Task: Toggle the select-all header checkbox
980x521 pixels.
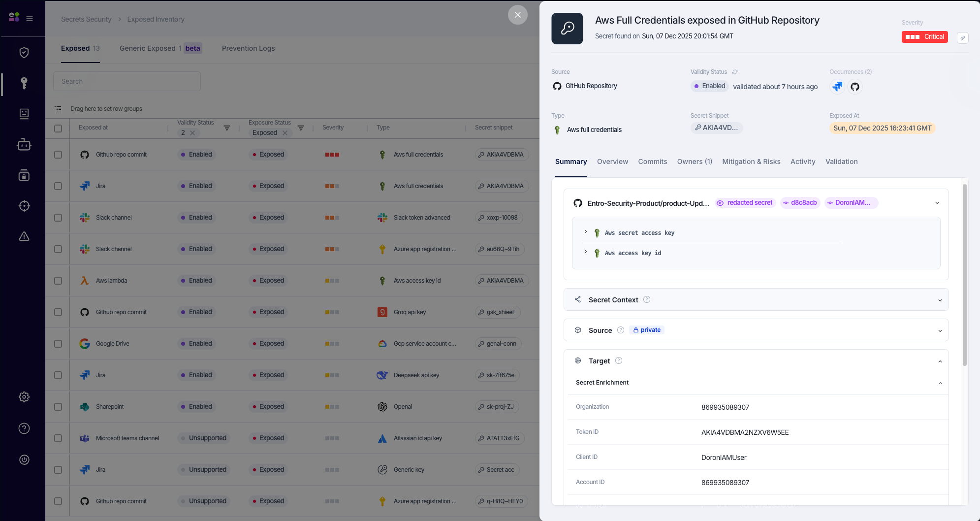Action: pyautogui.click(x=58, y=129)
